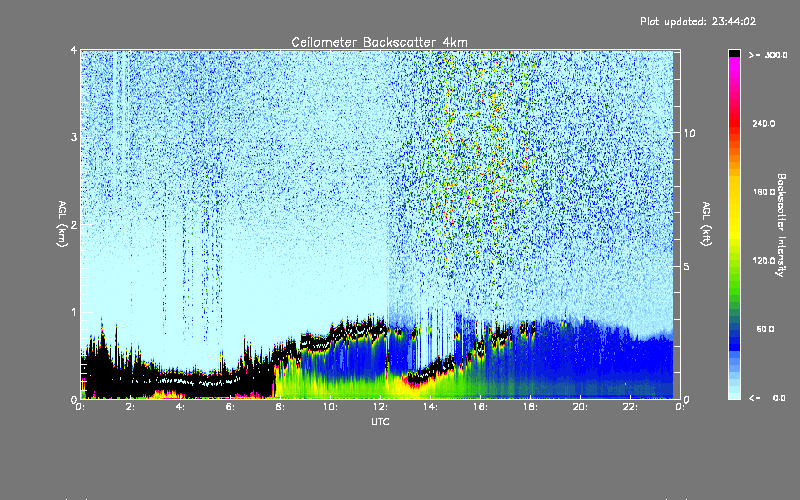Image resolution: width=800 pixels, height=500 pixels.
Task: Click the '8:' UTC hour tick label
Action: pyautogui.click(x=281, y=407)
